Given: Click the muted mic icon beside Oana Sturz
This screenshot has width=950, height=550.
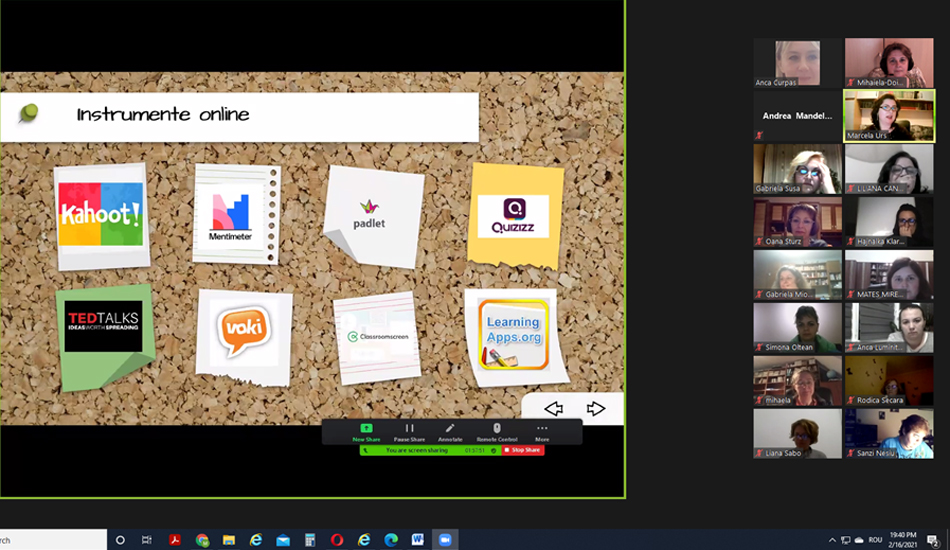Looking at the screenshot, I should (x=759, y=241).
